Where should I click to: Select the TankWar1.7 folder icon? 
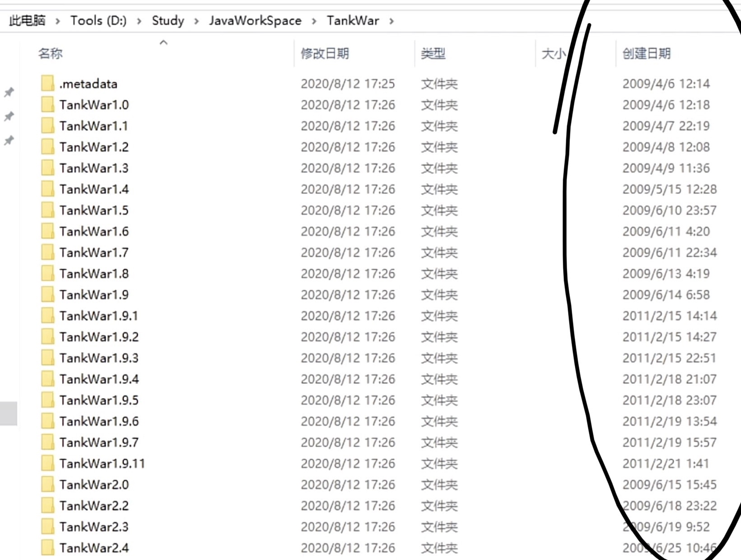point(47,252)
